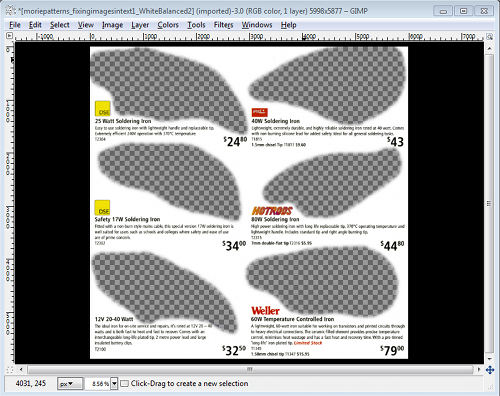
Task: Click the '80W Soldering Iron' heading
Action: (275, 219)
